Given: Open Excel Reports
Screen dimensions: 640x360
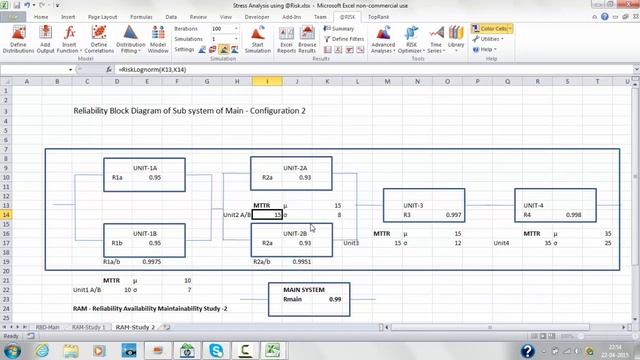Looking at the screenshot, I should pos(286,39).
